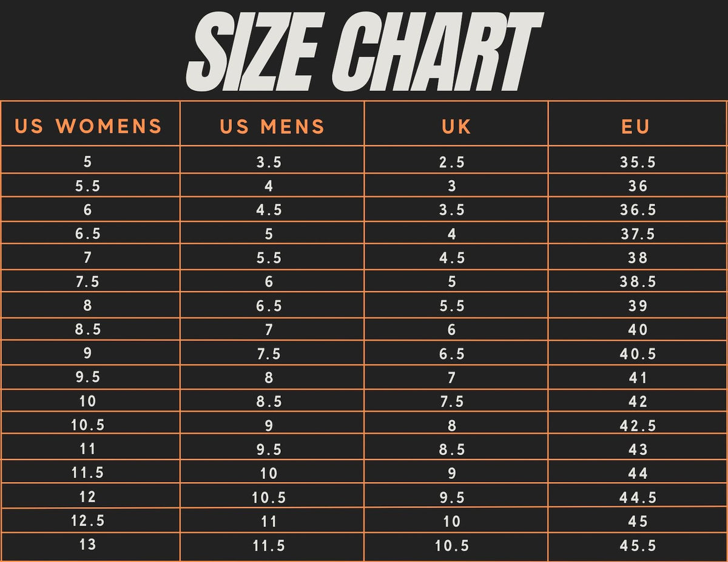Select US womens size 9.5
Viewport: 728px width, 562px height.
click(87, 377)
